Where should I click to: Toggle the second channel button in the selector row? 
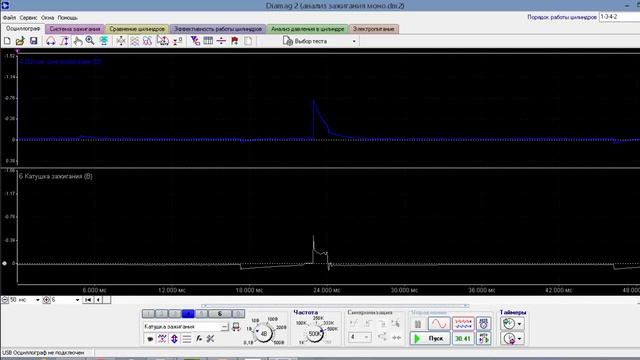[x=162, y=313]
